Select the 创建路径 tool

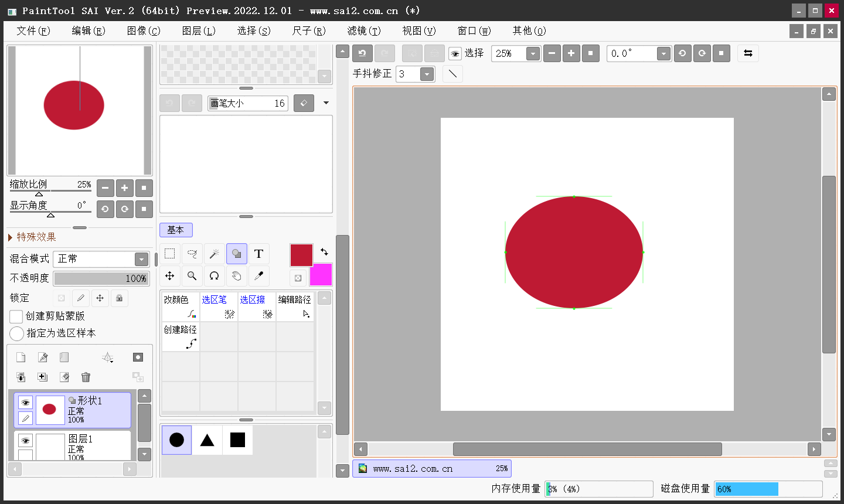coord(181,336)
